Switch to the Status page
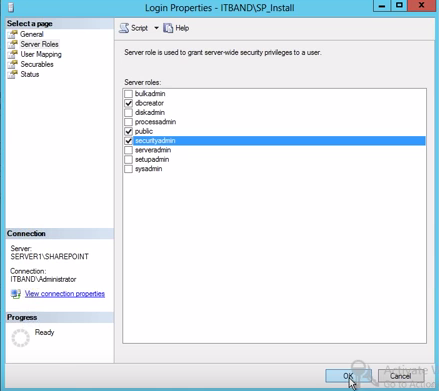The height and width of the screenshot is (391, 439). tap(30, 74)
